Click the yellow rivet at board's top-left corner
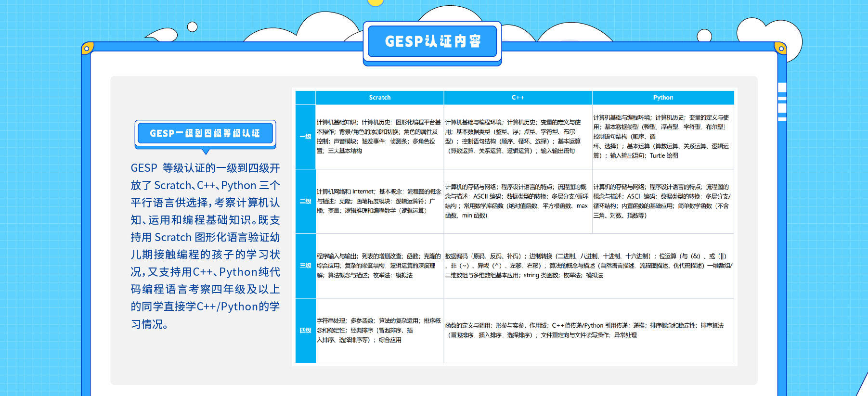Screen dimensions: 868x396 (87, 48)
